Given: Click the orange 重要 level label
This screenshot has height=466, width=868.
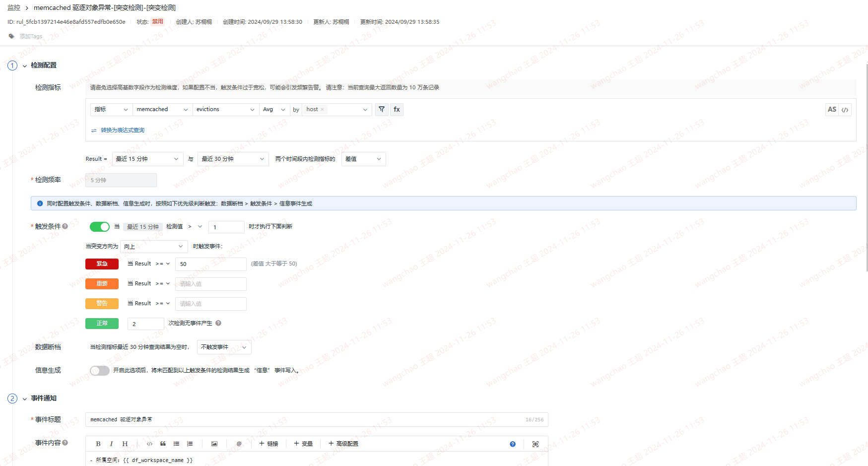Looking at the screenshot, I should click(102, 284).
